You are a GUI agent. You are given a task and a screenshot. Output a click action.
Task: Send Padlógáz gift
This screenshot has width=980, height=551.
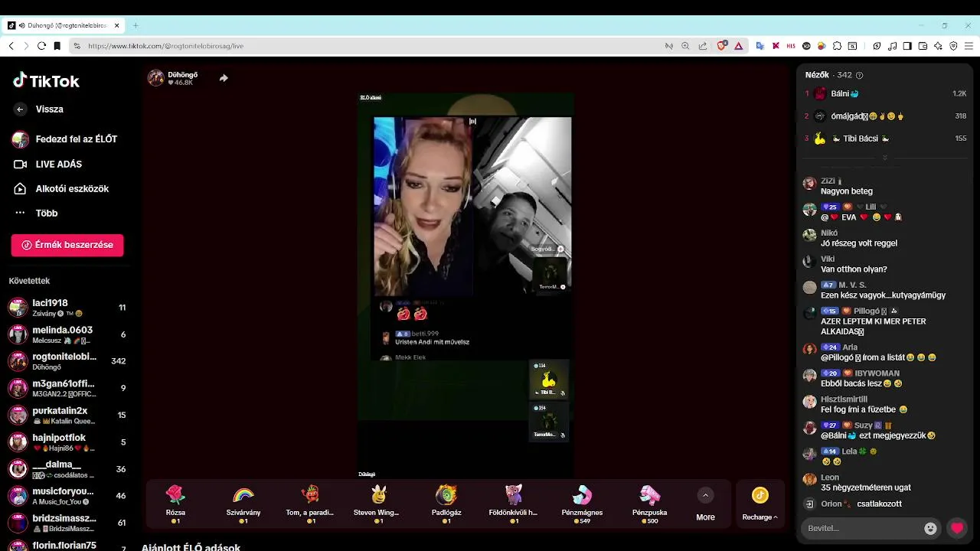(446, 504)
